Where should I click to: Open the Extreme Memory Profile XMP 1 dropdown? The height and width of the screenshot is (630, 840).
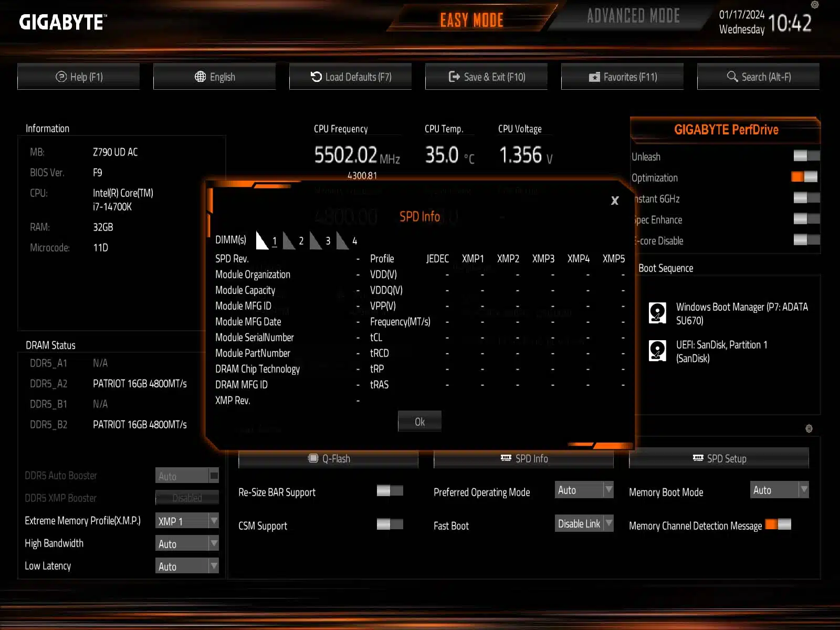click(187, 521)
